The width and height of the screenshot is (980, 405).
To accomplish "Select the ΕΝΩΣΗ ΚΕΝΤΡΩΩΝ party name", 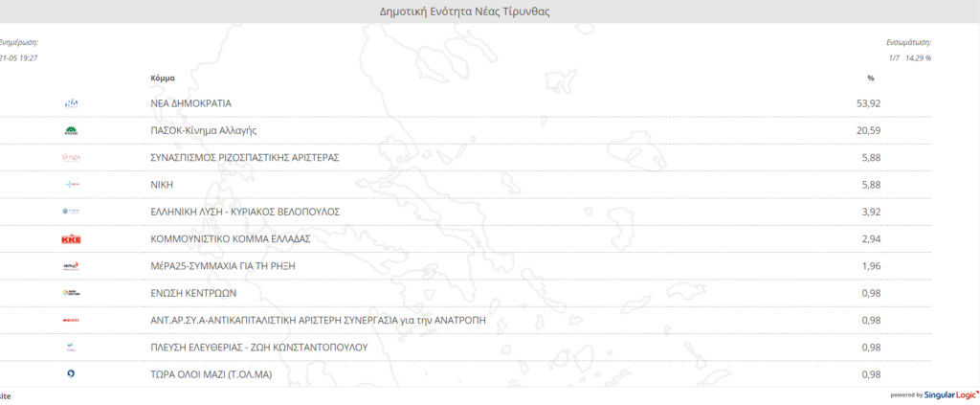I will point(193,293).
